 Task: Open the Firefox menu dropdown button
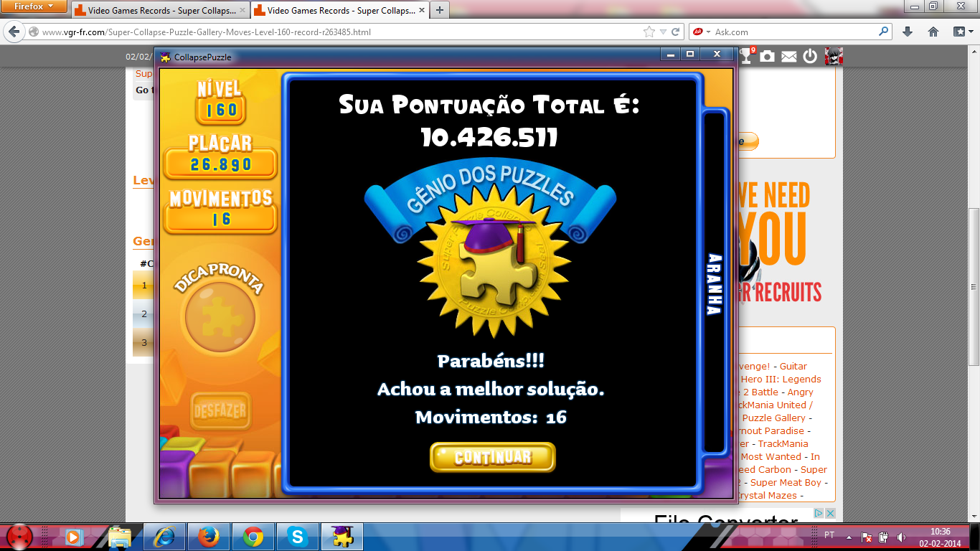(x=33, y=6)
